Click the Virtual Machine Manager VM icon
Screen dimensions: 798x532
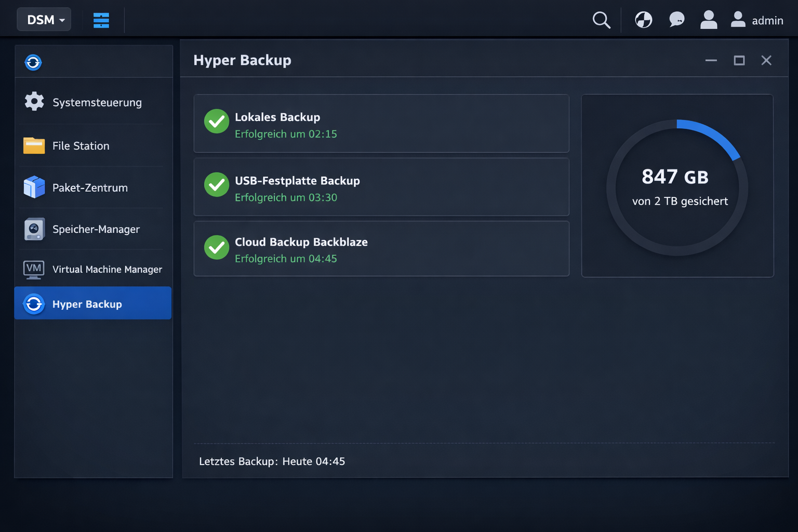33,269
